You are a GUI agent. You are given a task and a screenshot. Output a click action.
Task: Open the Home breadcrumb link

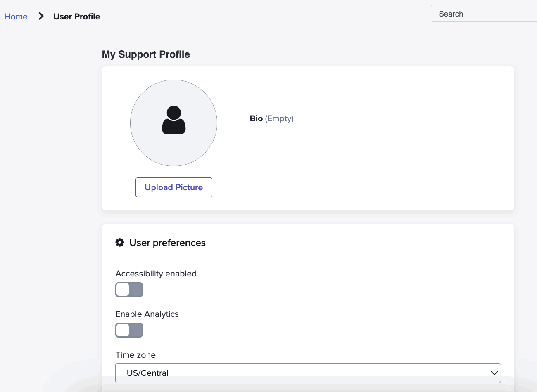(16, 16)
